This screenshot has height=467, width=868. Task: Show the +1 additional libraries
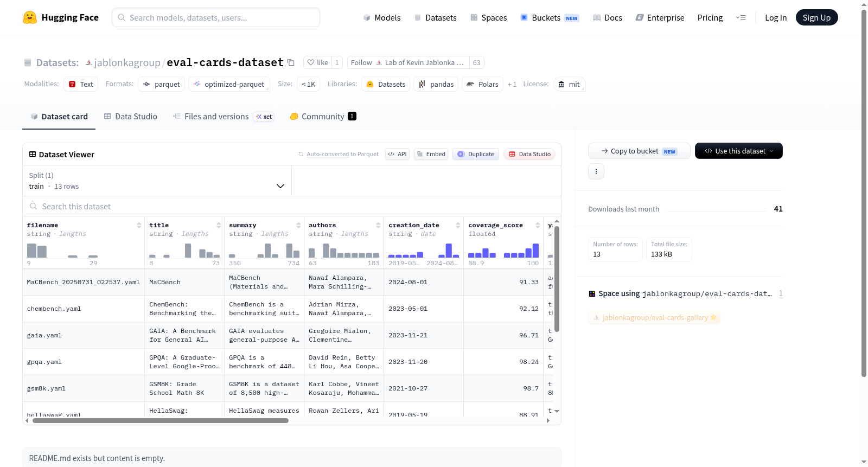pyautogui.click(x=512, y=84)
